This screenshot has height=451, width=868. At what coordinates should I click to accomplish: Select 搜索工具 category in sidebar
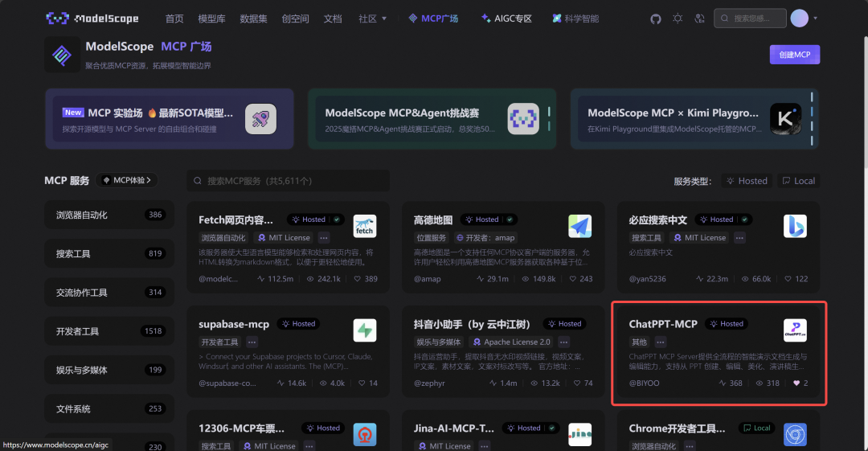pyautogui.click(x=109, y=254)
